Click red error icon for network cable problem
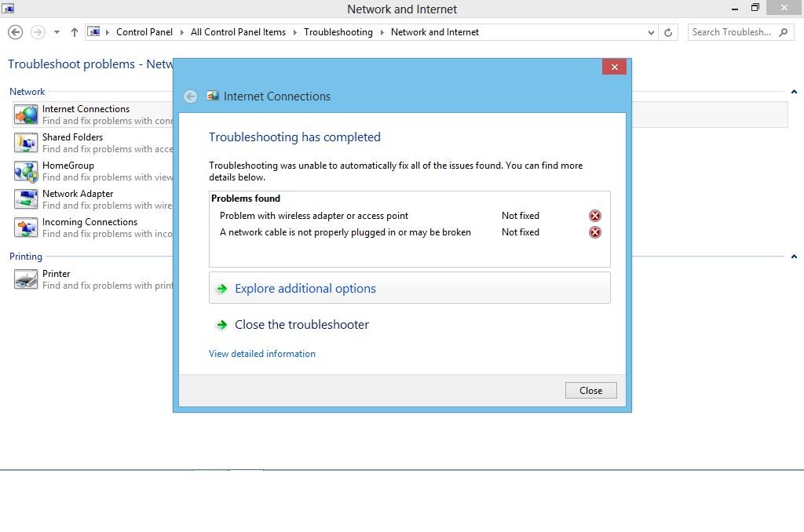 click(x=595, y=232)
